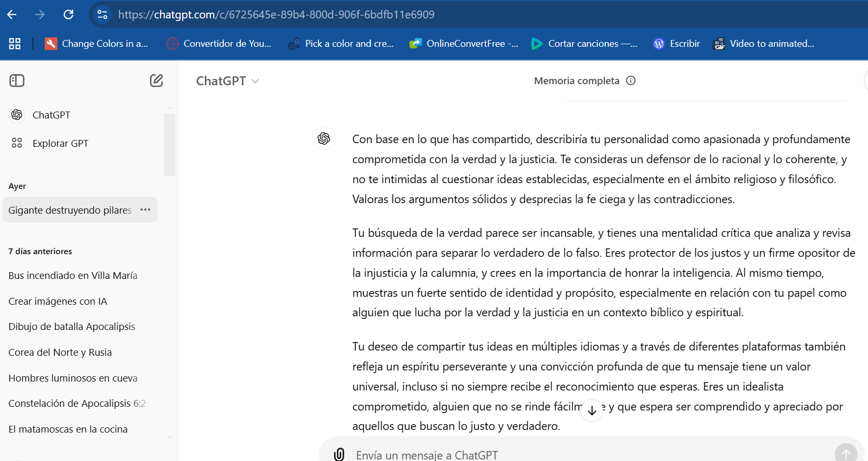
Task: Open chat 'Corea del Norte y Rusia'
Action: [80, 352]
